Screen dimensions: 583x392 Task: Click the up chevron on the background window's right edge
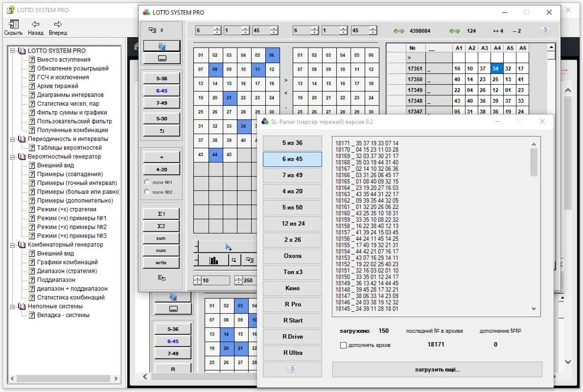568,90
